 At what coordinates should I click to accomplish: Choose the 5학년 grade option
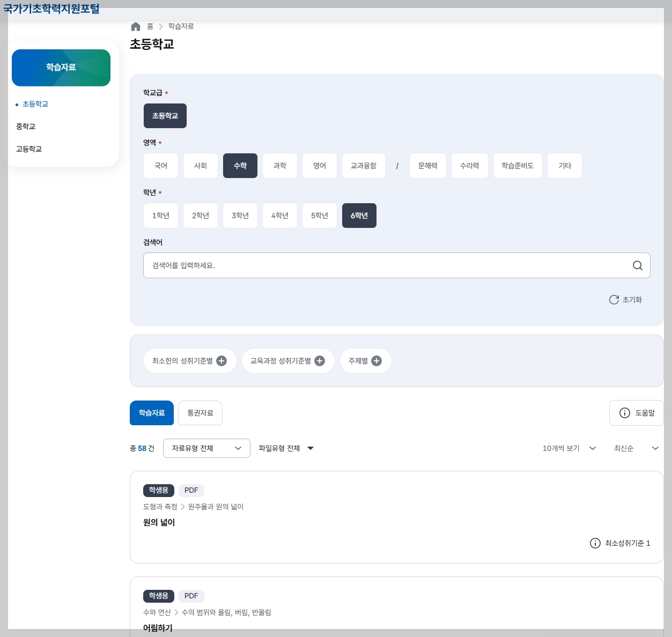tap(320, 216)
